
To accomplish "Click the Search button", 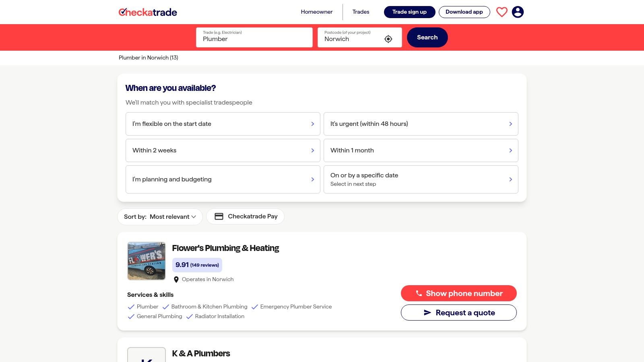I will [x=427, y=37].
